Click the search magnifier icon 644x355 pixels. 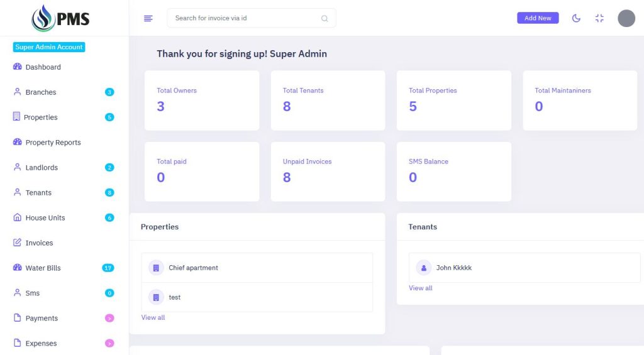[x=325, y=18]
